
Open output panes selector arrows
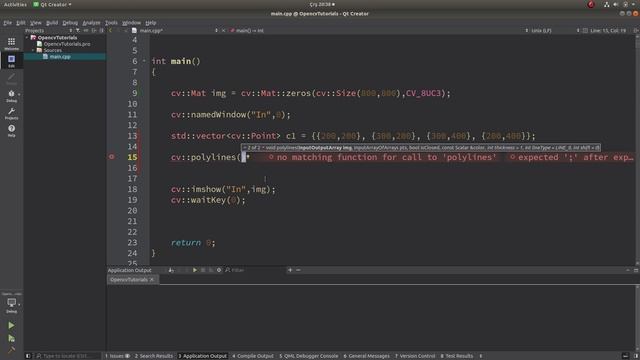480,356
